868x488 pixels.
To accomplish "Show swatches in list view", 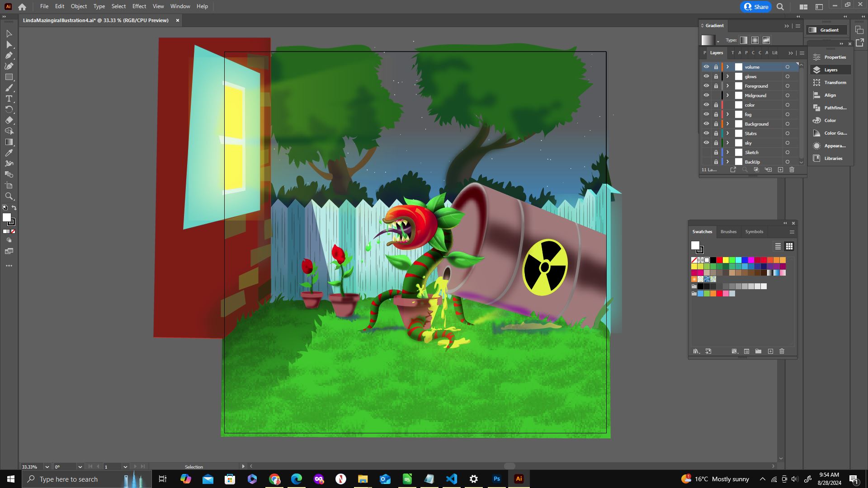I will pos(778,247).
